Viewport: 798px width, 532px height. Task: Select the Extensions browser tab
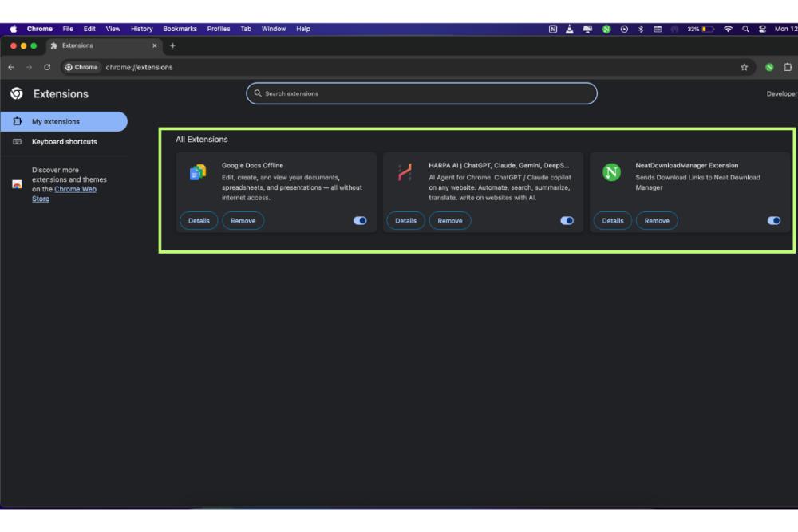pos(104,45)
